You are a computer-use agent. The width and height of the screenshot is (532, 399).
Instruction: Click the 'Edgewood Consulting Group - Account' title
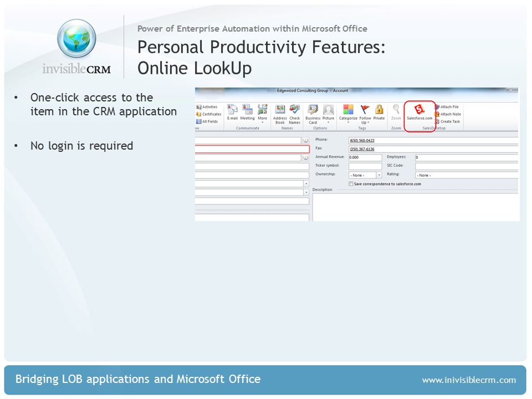313,90
